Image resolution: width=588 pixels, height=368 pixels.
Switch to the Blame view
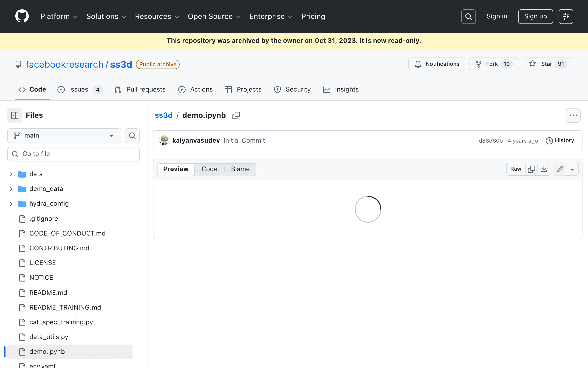pos(240,169)
